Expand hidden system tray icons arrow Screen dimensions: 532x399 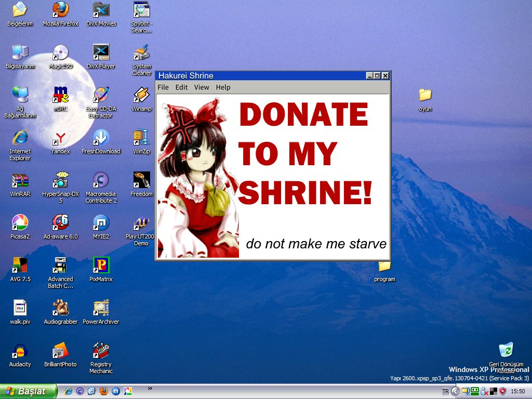coord(455,392)
